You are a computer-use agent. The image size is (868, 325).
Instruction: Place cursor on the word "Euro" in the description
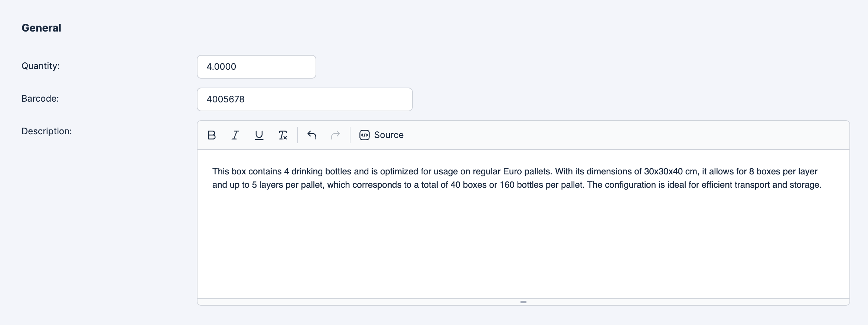click(x=512, y=171)
